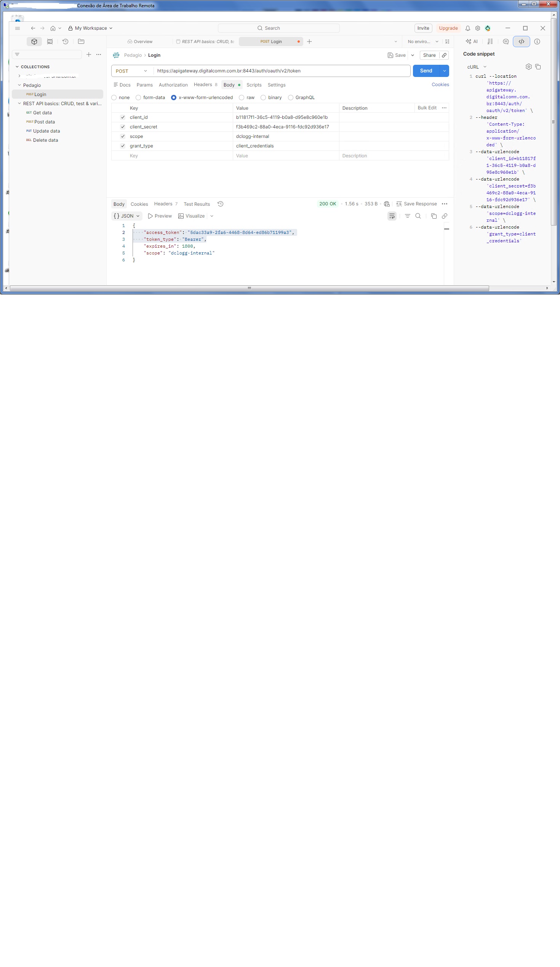The height and width of the screenshot is (967, 560).
Task: Uncheck the grant_type parameter checkbox
Action: (x=123, y=146)
